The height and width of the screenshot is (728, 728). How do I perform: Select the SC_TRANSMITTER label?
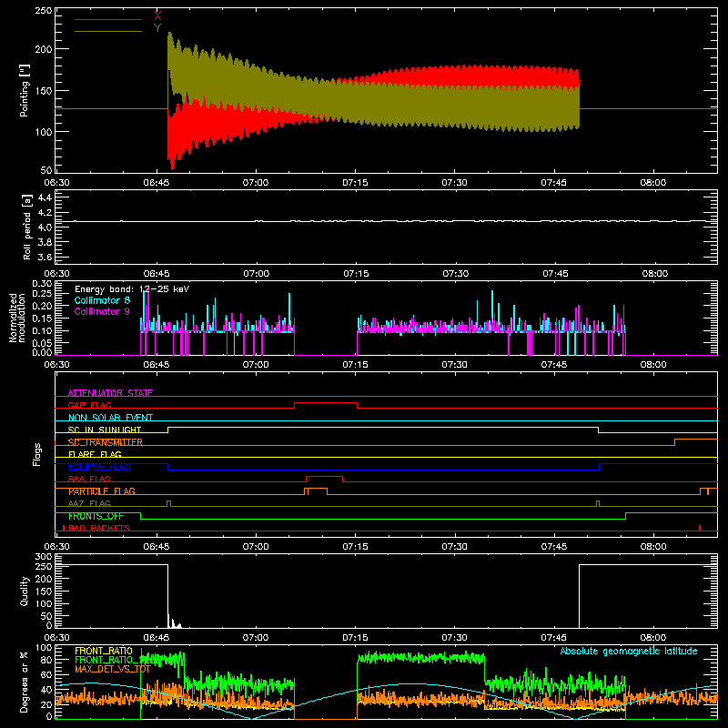click(106, 442)
